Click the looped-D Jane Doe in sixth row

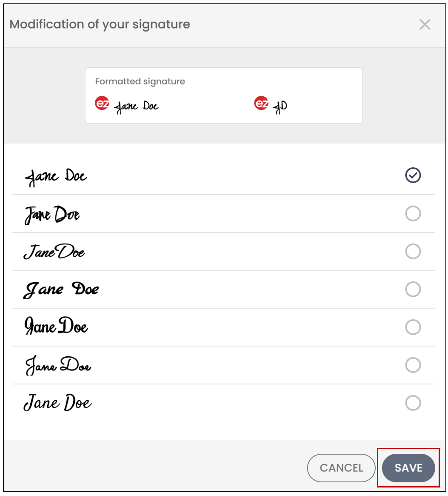pos(58,365)
